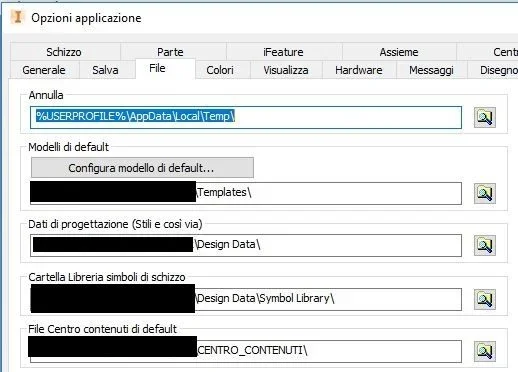The image size is (518, 372).
Task: Click File Centro contenuti di default label
Action: [102, 329]
